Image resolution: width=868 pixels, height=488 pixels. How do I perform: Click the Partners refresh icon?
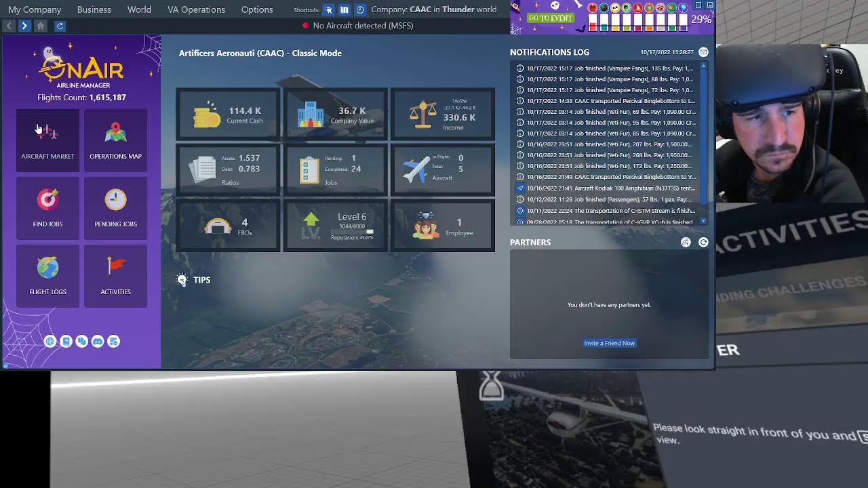tap(703, 242)
